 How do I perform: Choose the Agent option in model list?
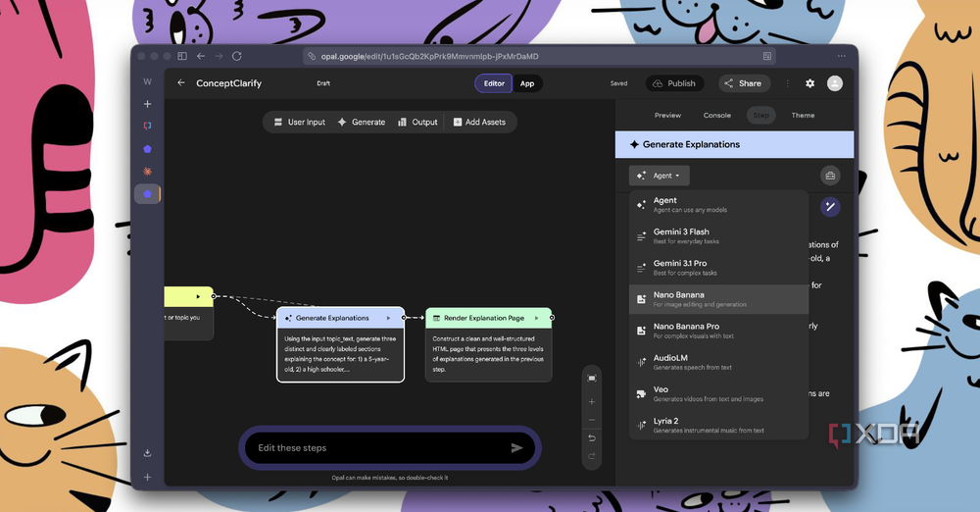(718, 205)
